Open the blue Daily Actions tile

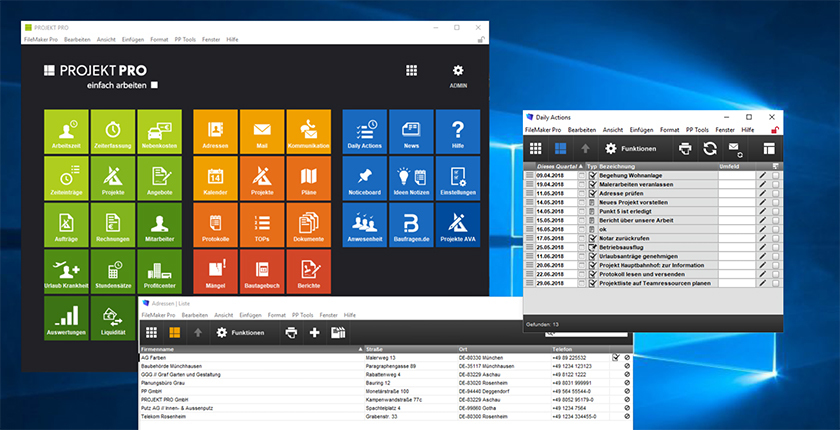[x=365, y=132]
